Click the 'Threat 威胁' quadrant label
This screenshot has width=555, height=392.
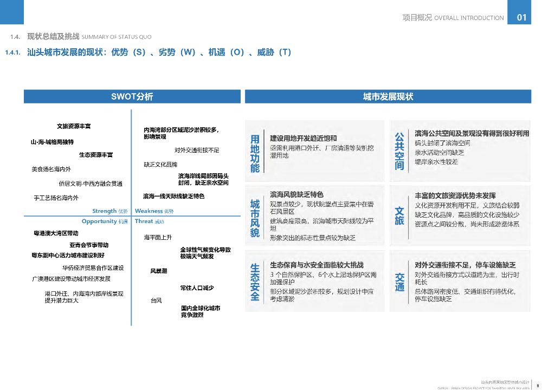(149, 221)
